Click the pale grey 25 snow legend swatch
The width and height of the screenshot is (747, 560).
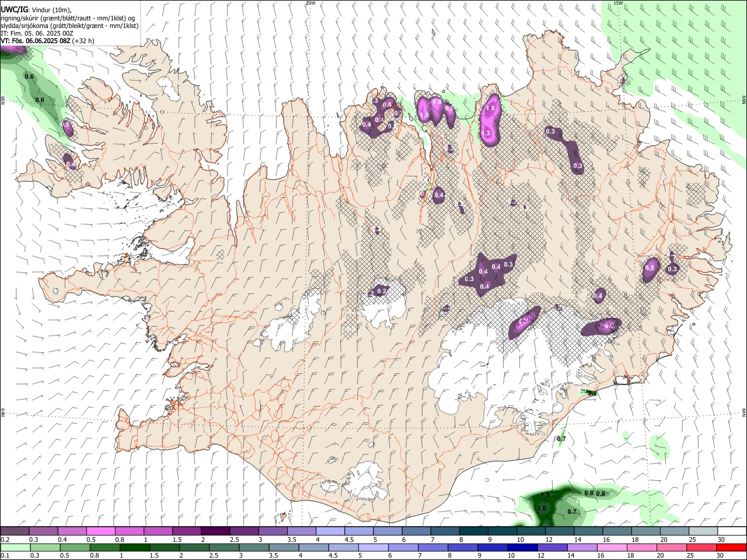[703, 531]
